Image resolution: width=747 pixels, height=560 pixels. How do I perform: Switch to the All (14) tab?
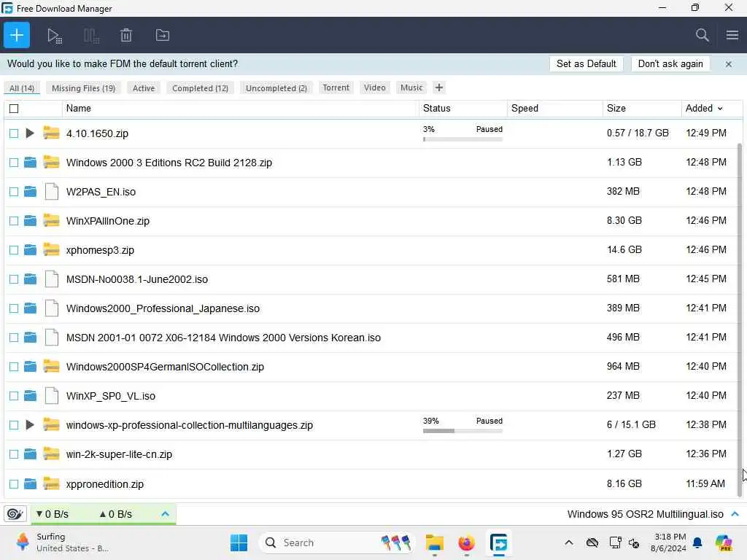click(x=22, y=88)
